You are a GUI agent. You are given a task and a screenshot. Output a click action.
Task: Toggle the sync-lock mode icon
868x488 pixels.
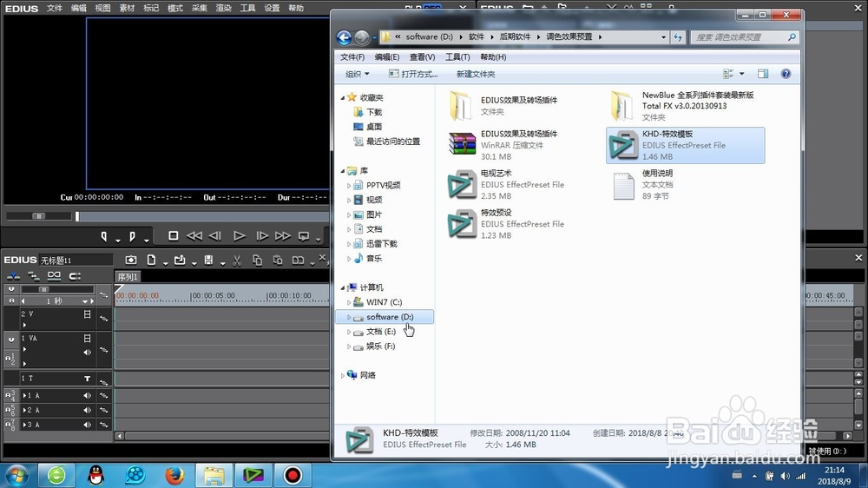(x=34, y=276)
